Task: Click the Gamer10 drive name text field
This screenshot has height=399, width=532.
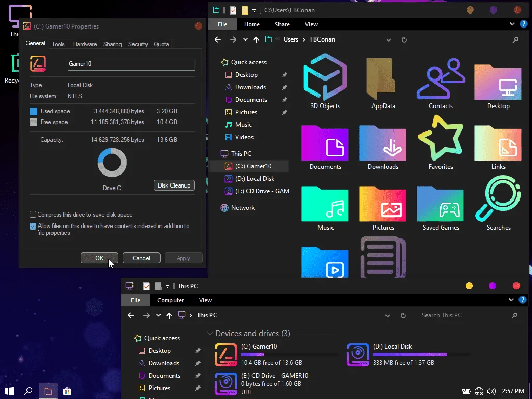Action: click(131, 64)
